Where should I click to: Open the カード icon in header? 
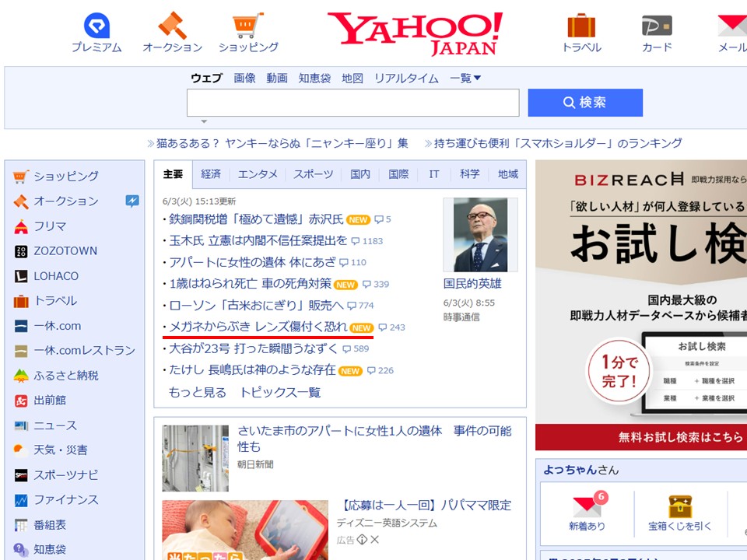tap(657, 26)
